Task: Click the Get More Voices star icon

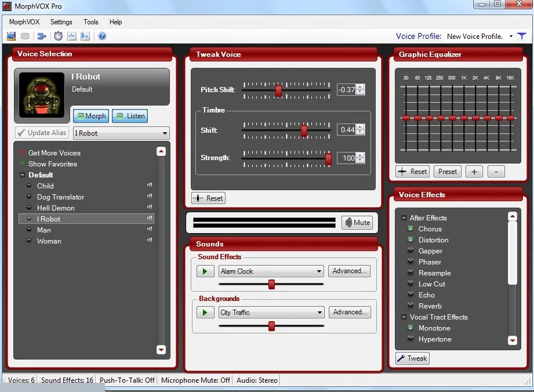Action: 22,153
